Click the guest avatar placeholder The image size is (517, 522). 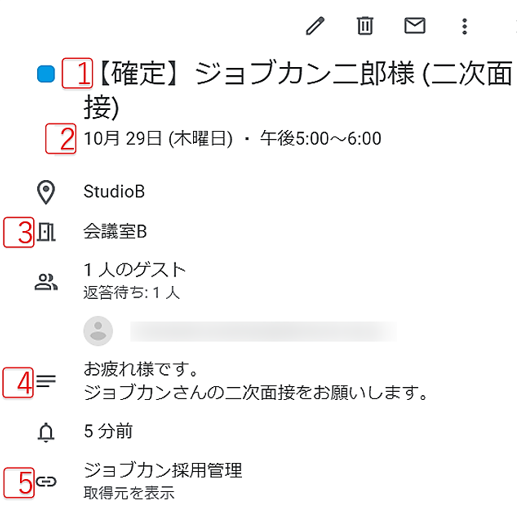pos(98,331)
